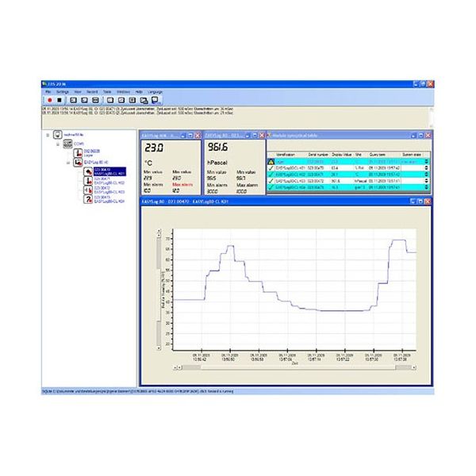Collapse the EASYLog 80 IO tree node
The image size is (476, 476).
click(68, 163)
